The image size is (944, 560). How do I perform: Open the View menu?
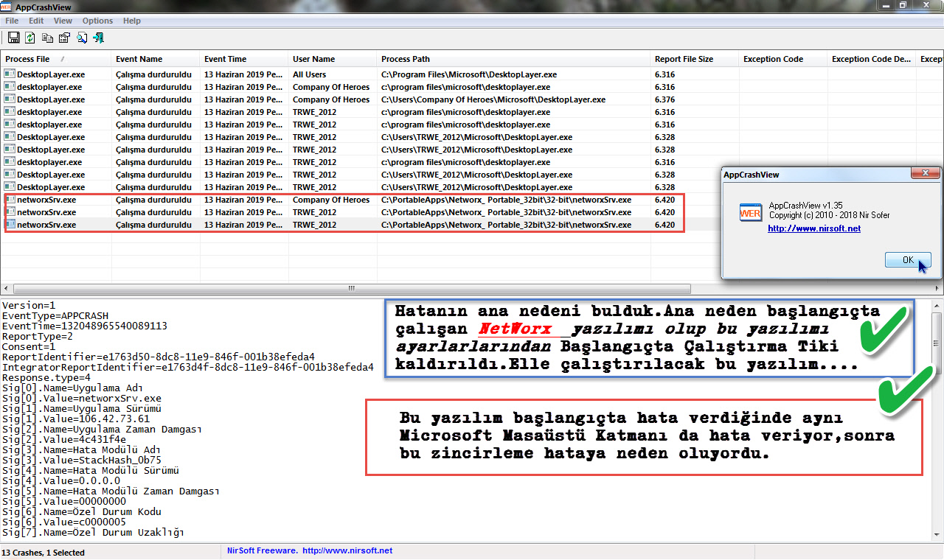63,21
